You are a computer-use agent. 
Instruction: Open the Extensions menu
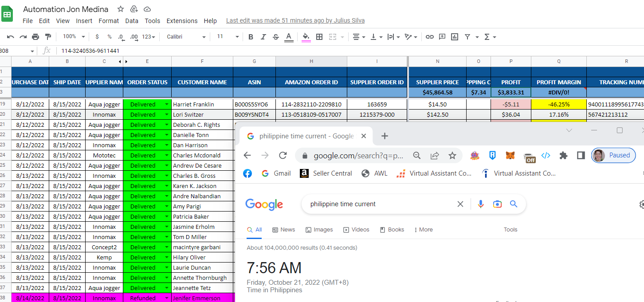[182, 21]
